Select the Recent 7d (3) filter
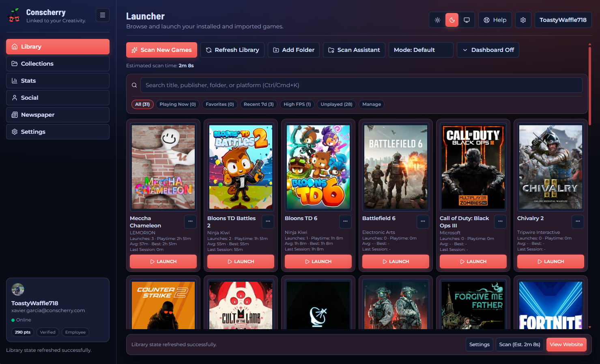Image resolution: width=600 pixels, height=364 pixels. click(x=259, y=104)
